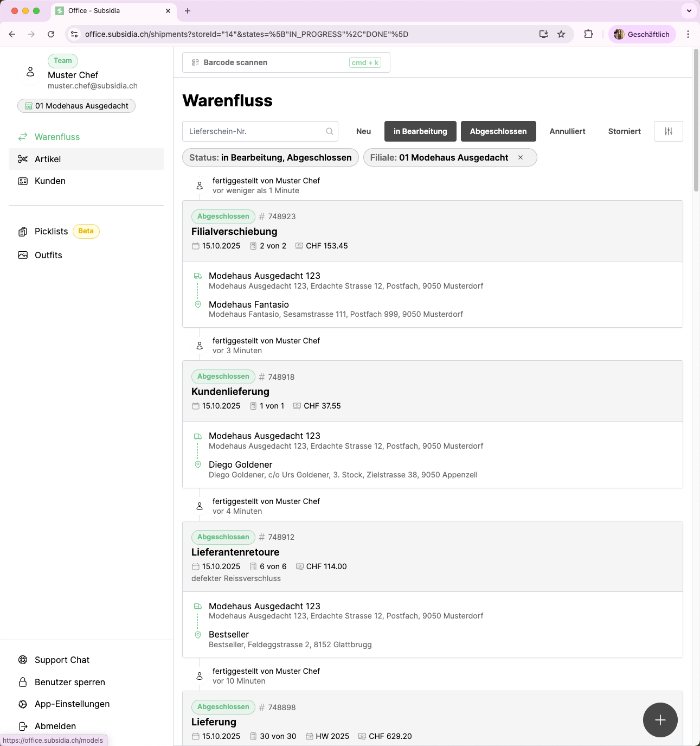This screenshot has width=700, height=746.
Task: Click the user avatar icon in sidebar
Action: coord(30,72)
